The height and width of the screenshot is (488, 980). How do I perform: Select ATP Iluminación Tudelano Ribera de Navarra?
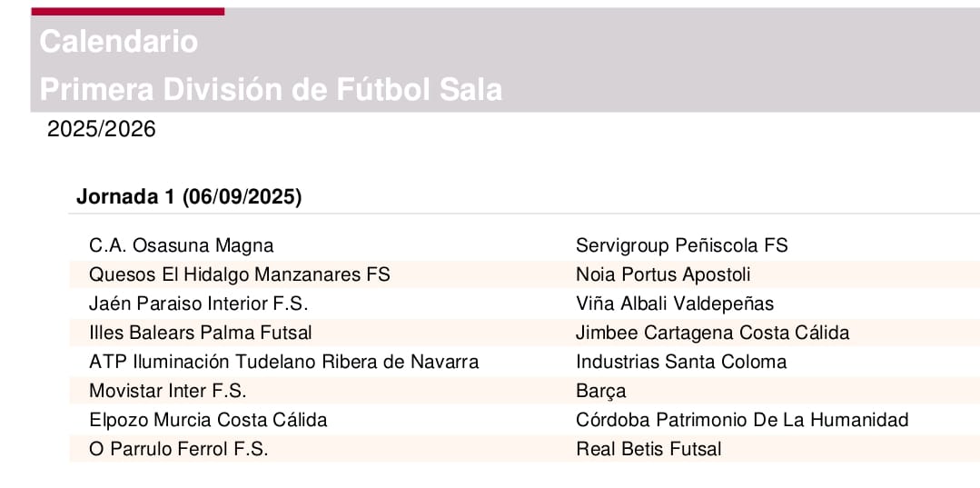(x=284, y=362)
